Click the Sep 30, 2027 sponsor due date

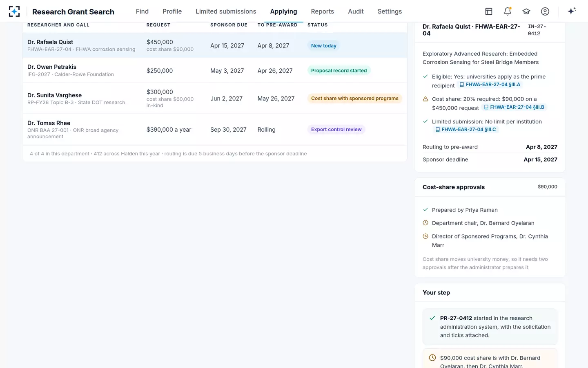(229, 130)
